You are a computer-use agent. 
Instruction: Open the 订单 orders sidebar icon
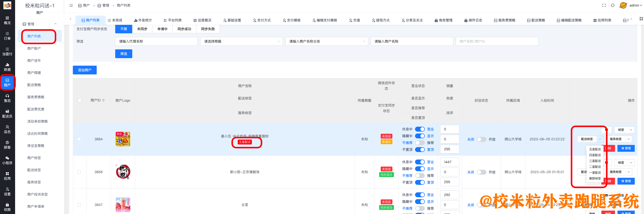tap(7, 36)
